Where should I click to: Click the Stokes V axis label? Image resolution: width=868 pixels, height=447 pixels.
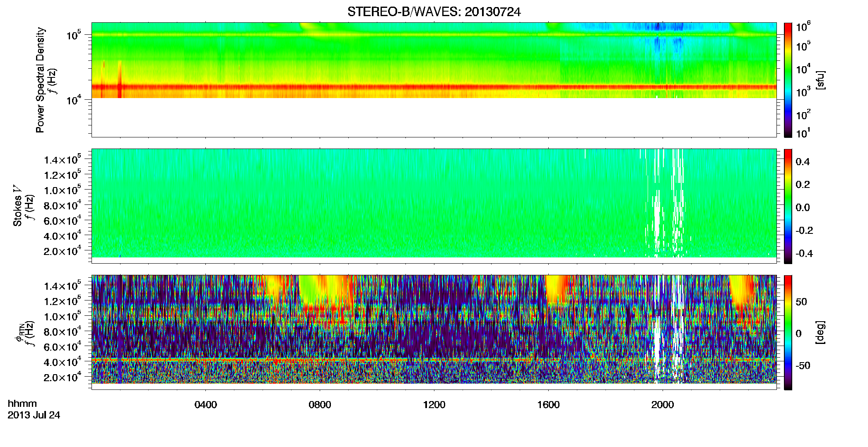pyautogui.click(x=17, y=206)
